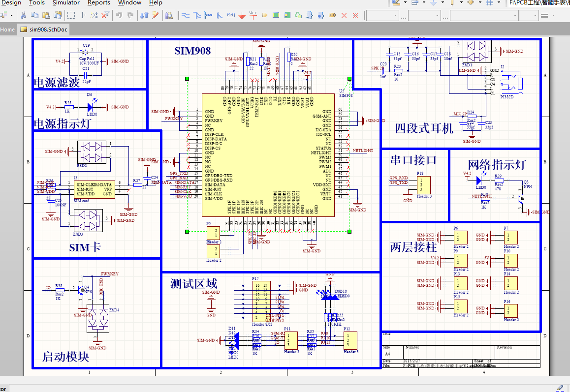
Task: Select the Place Harness Entry tool
Action: 321,15
